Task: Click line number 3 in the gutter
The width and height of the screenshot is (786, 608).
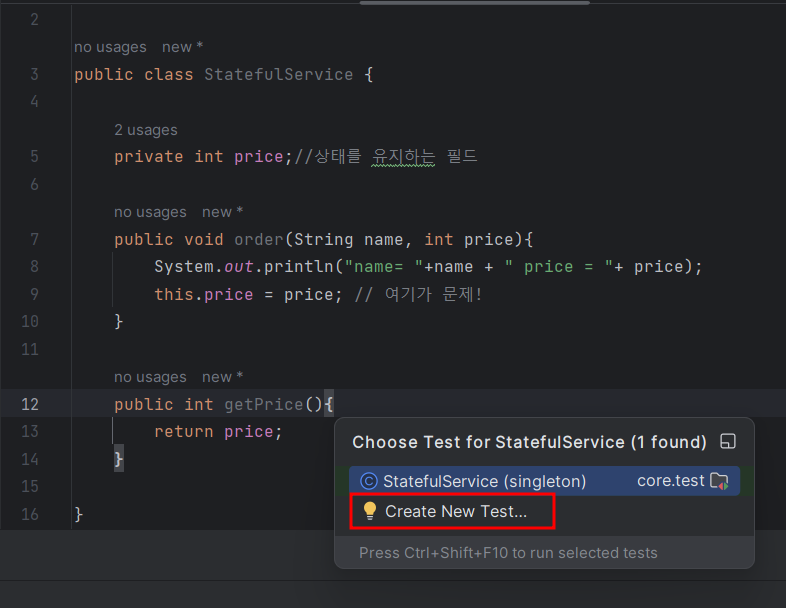Action: 34,74
